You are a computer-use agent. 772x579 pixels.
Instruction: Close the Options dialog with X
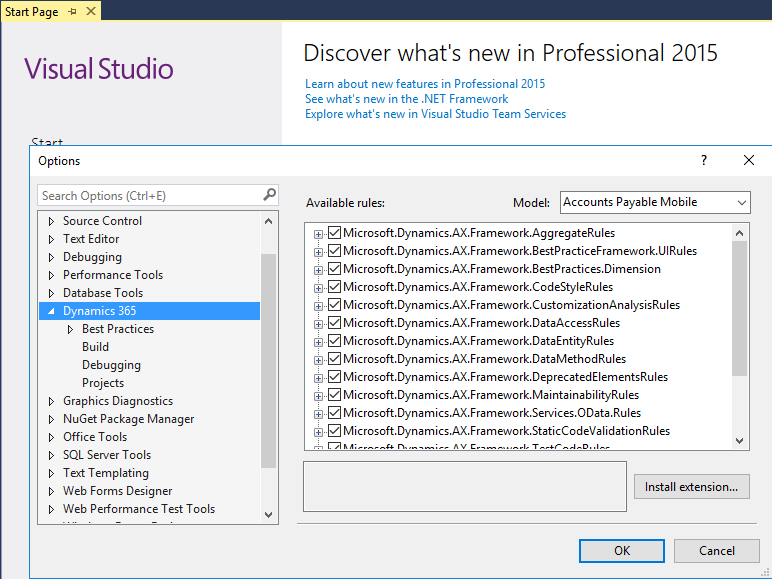coord(748,160)
